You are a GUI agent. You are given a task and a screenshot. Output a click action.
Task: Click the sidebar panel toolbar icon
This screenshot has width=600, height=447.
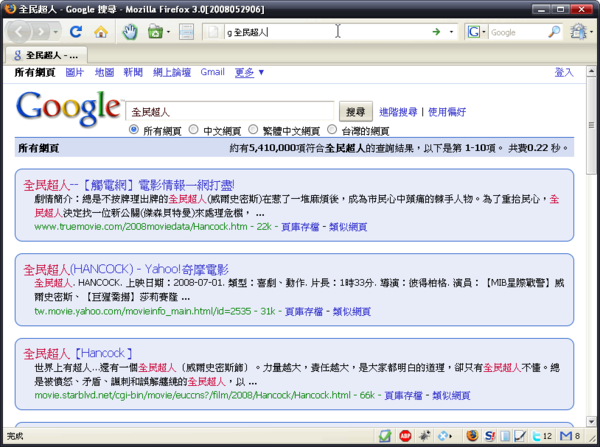point(186,32)
